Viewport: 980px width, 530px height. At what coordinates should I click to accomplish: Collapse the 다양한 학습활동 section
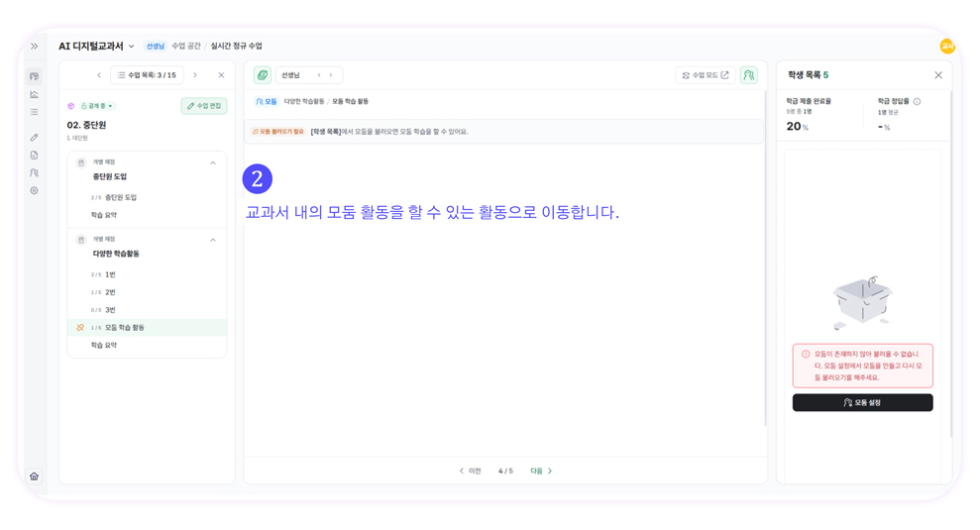click(213, 240)
